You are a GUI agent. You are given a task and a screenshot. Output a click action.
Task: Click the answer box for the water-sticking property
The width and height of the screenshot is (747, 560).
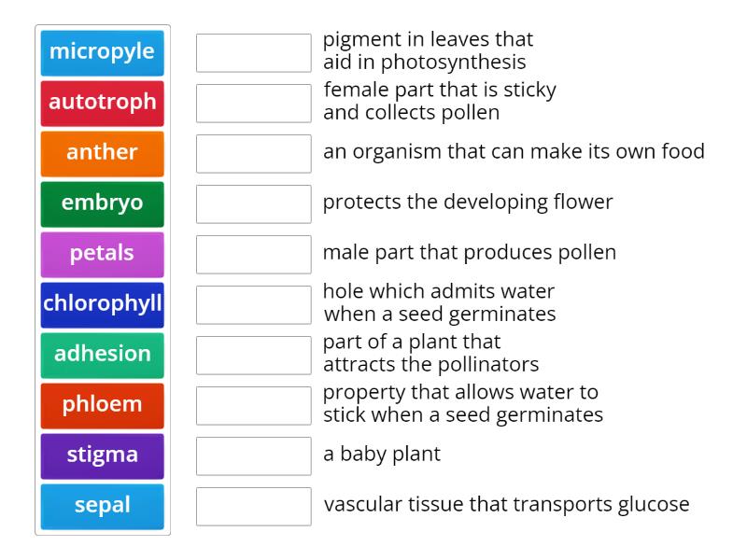253,405
